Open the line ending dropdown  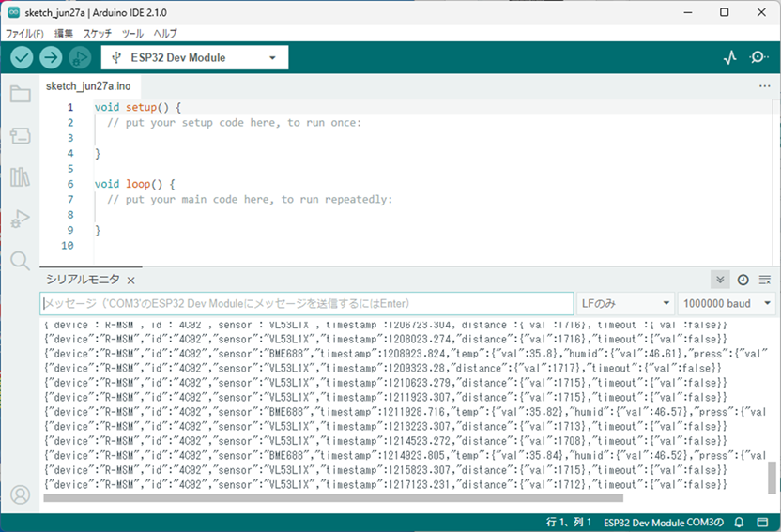626,304
